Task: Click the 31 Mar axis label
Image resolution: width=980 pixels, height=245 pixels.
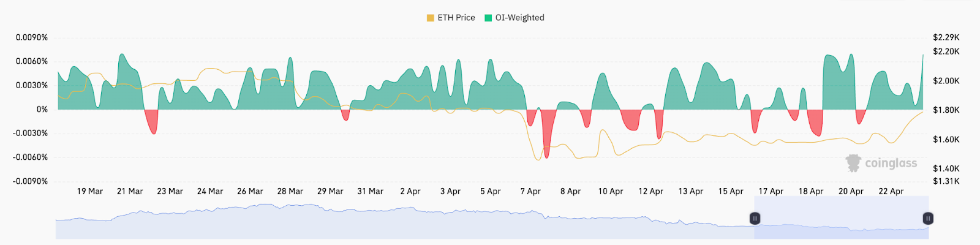Action: click(370, 191)
